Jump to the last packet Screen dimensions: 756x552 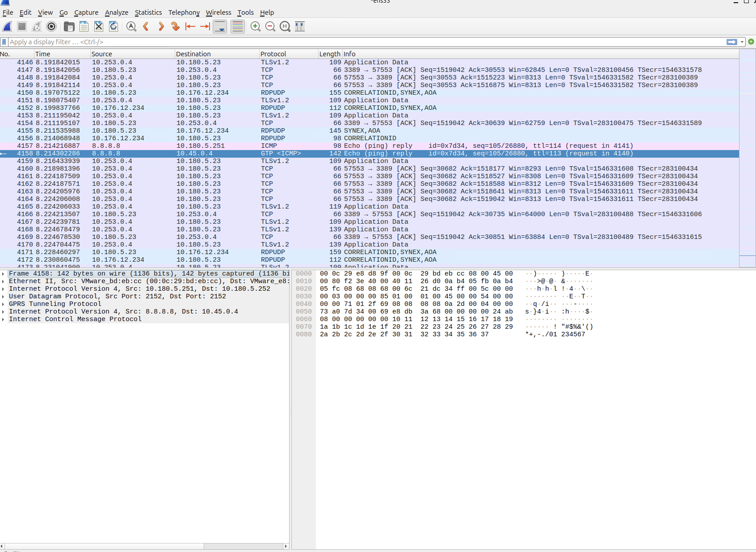[205, 27]
